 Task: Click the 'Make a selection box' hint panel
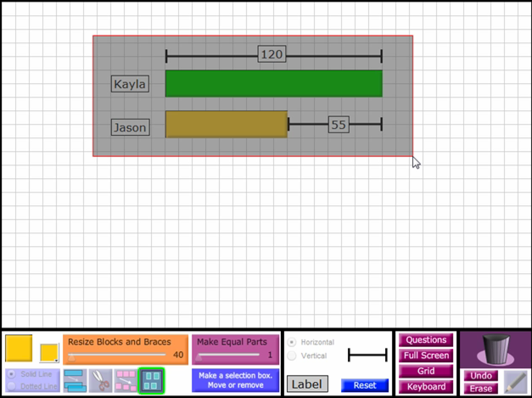point(235,380)
